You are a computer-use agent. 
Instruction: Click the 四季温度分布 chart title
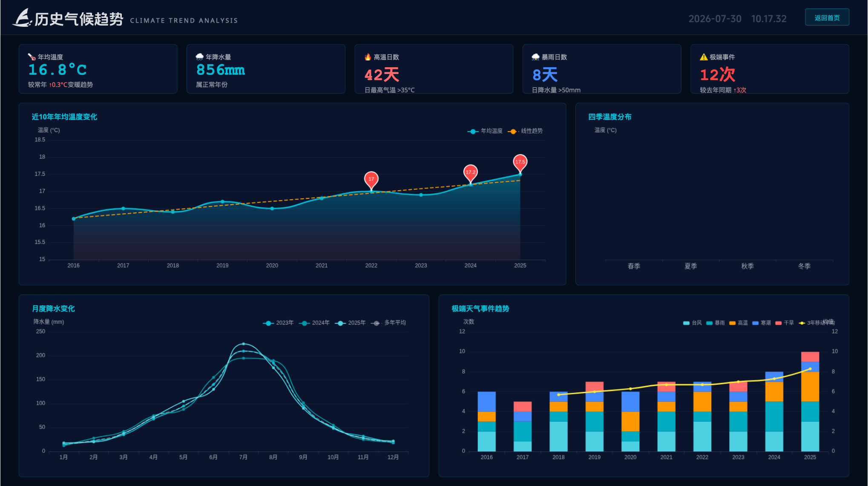(x=610, y=117)
